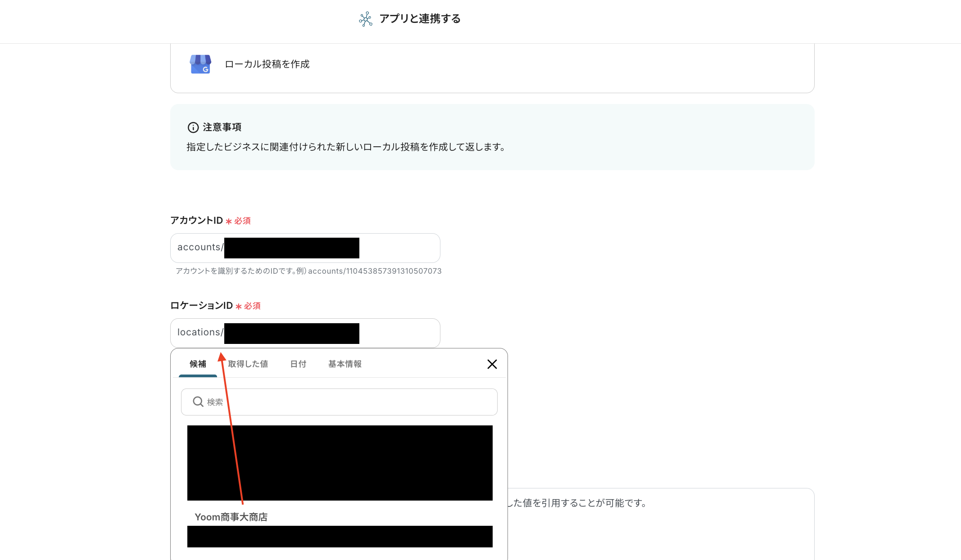The image size is (961, 560).
Task: Select the redacted candidate above Yoom商事大商店
Action: click(x=340, y=463)
